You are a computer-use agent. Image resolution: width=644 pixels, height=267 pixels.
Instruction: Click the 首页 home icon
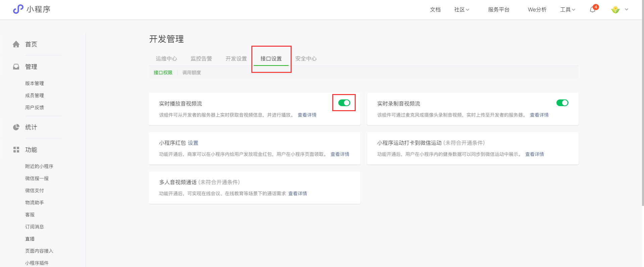pos(16,44)
